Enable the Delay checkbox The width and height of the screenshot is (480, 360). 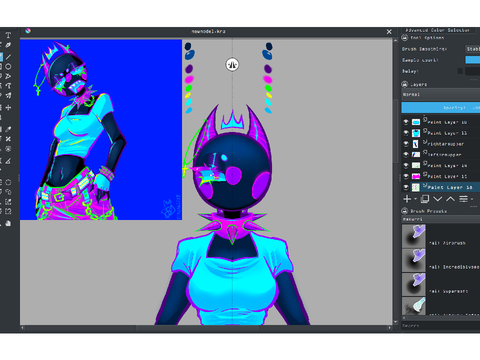(460, 71)
